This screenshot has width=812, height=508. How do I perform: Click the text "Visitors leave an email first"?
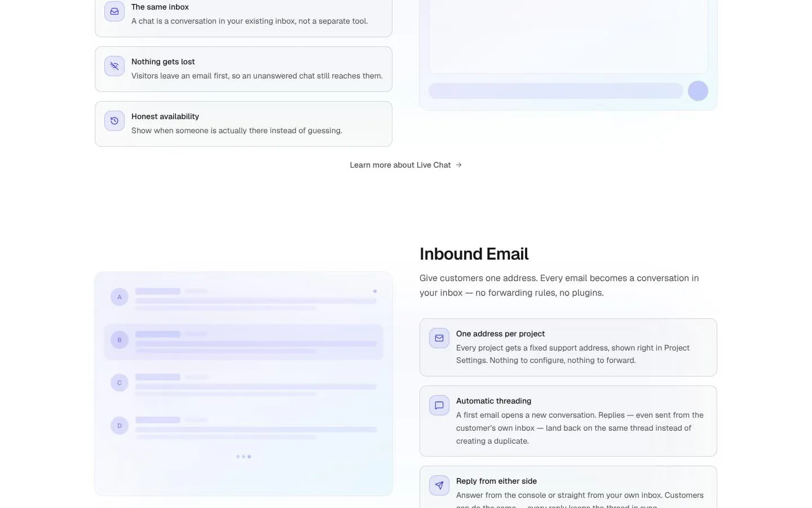(x=180, y=76)
